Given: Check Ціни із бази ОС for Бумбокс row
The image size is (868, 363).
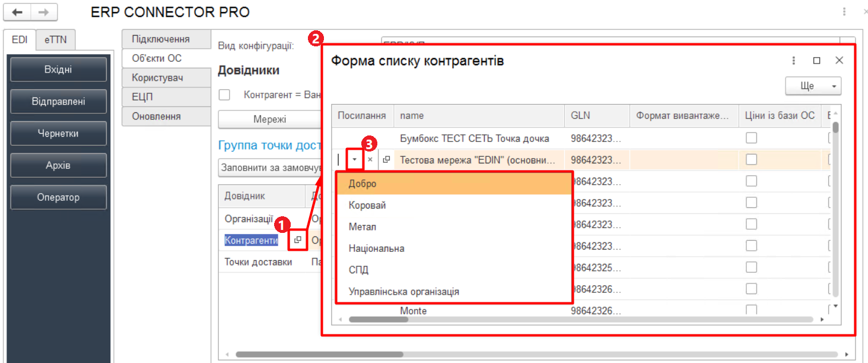Looking at the screenshot, I should coord(751,138).
